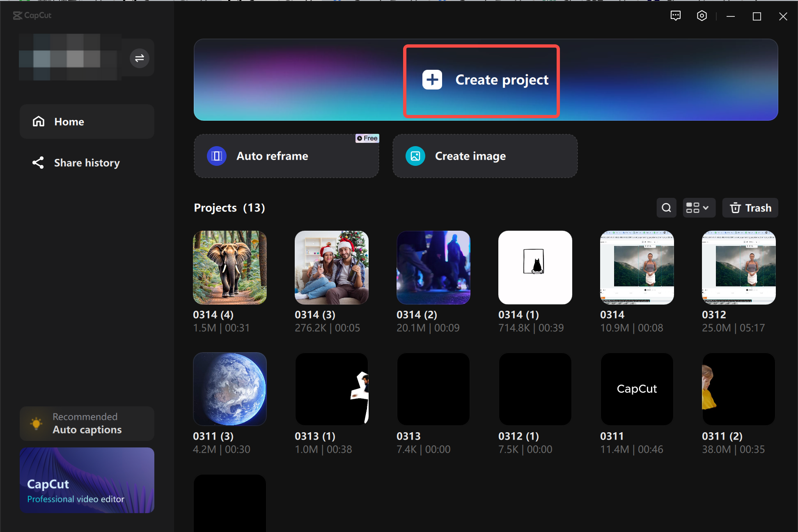Open the Recommended Auto captions panel
Image resolution: width=798 pixels, height=532 pixels.
87,423
